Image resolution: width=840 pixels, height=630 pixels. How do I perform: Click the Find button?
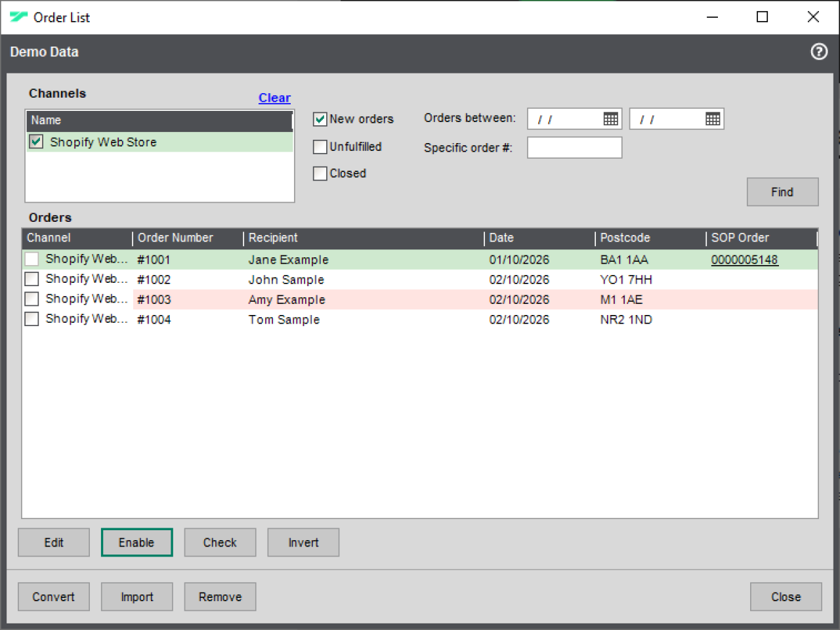[782, 192]
